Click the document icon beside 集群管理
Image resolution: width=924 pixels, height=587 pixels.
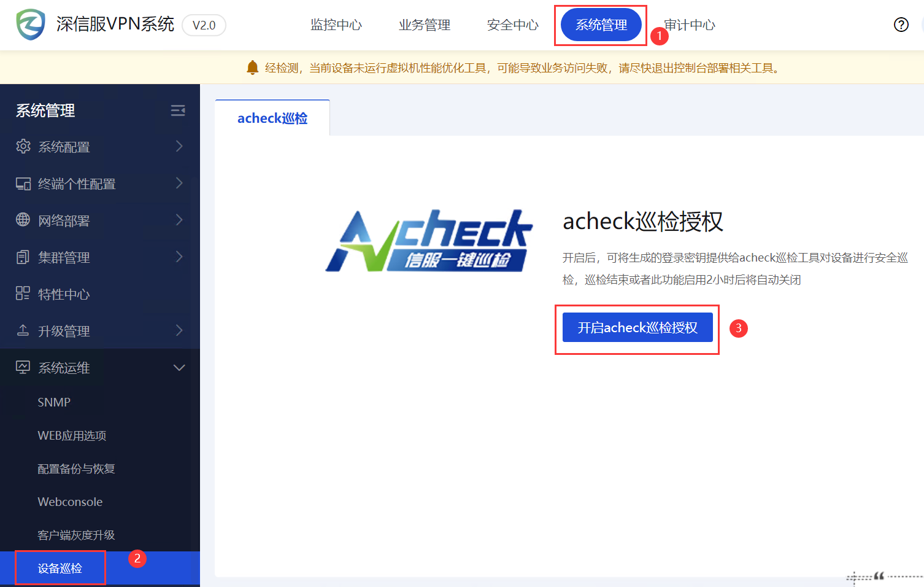23,257
